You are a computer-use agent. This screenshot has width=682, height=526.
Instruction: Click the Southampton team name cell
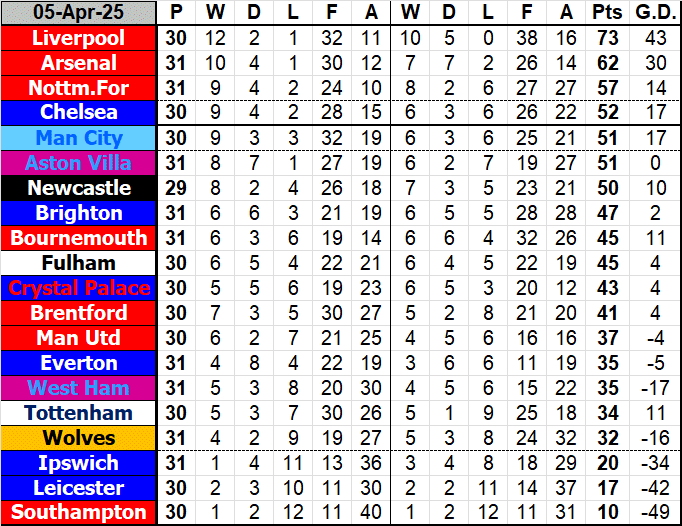(78, 513)
